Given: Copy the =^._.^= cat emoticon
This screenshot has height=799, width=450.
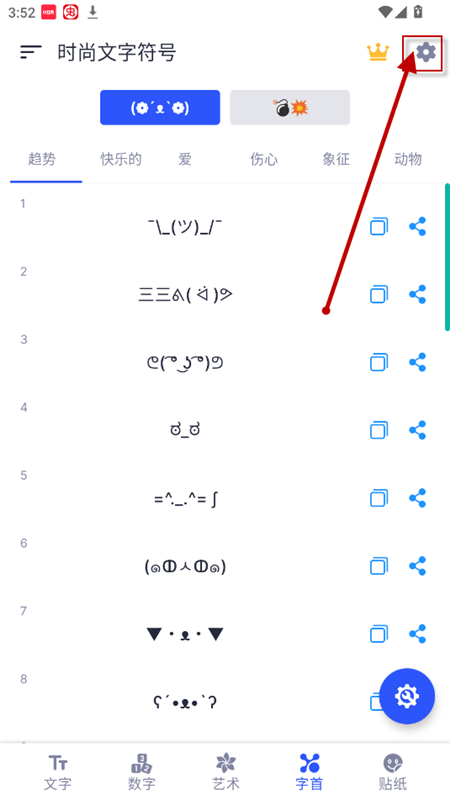Looking at the screenshot, I should coord(379,498).
